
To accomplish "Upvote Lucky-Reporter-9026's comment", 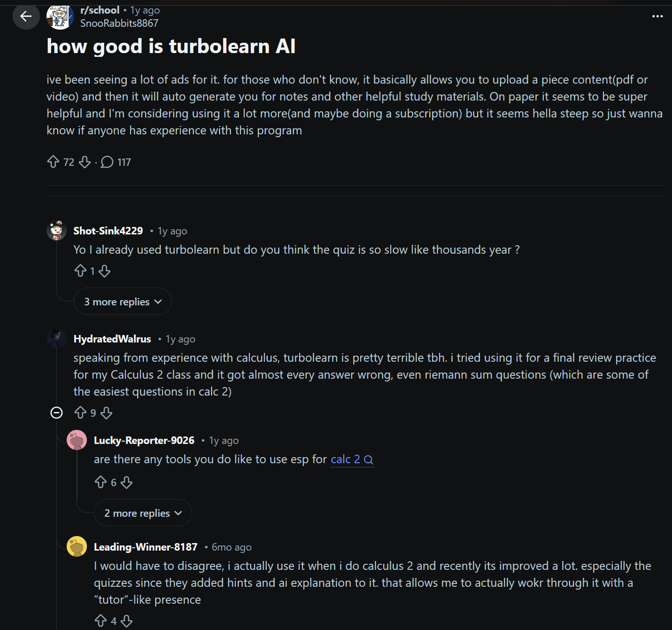I will [100, 482].
